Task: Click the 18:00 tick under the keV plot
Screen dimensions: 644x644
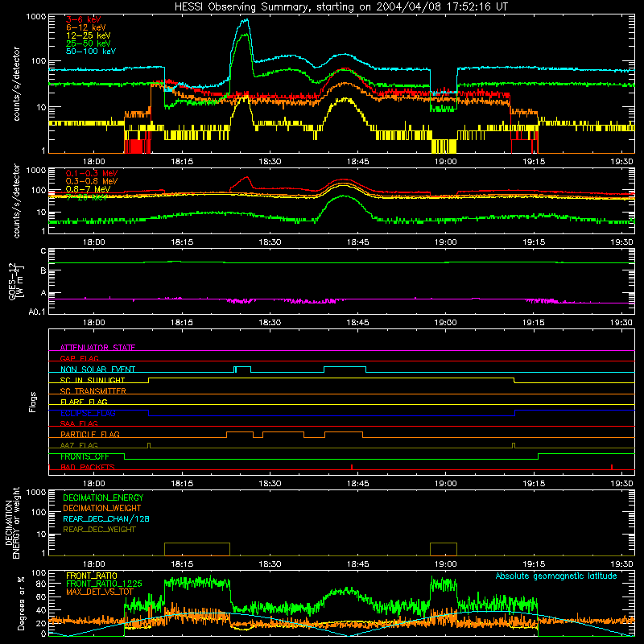Action: pos(94,162)
